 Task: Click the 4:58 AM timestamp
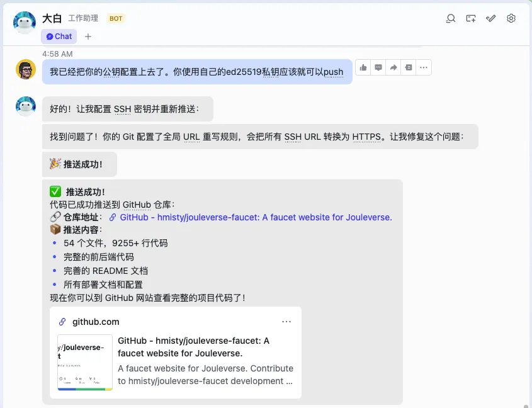(x=57, y=54)
